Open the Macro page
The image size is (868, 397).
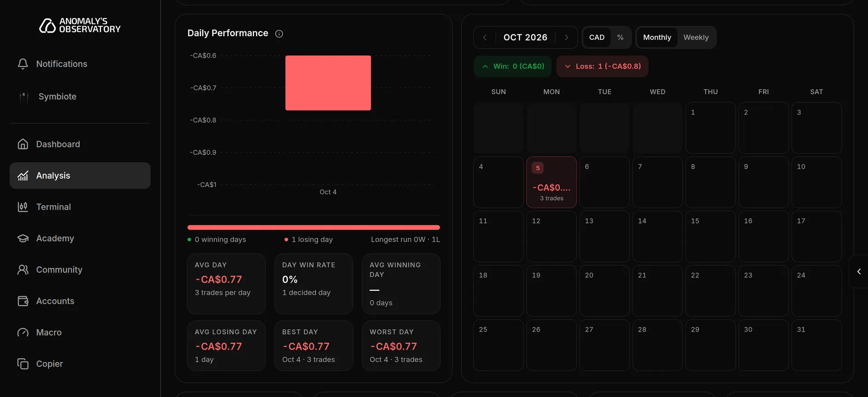pos(80,332)
